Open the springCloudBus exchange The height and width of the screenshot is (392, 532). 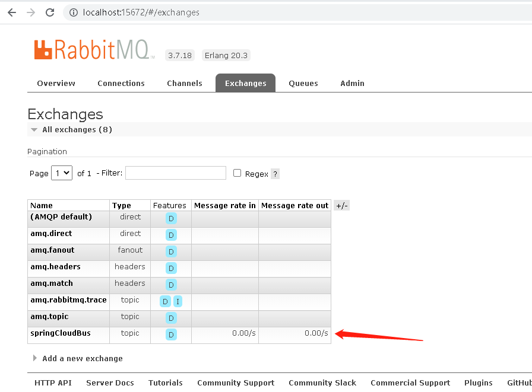(61, 333)
